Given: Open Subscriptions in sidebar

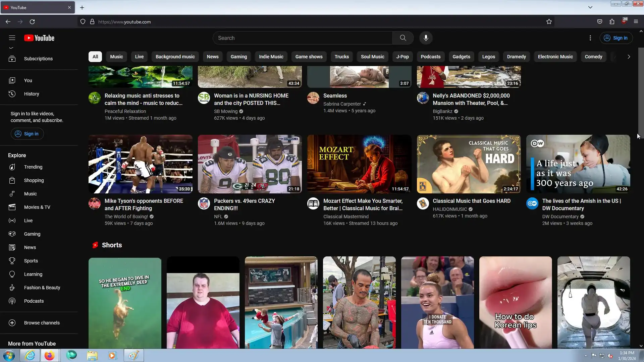Looking at the screenshot, I should [x=38, y=59].
